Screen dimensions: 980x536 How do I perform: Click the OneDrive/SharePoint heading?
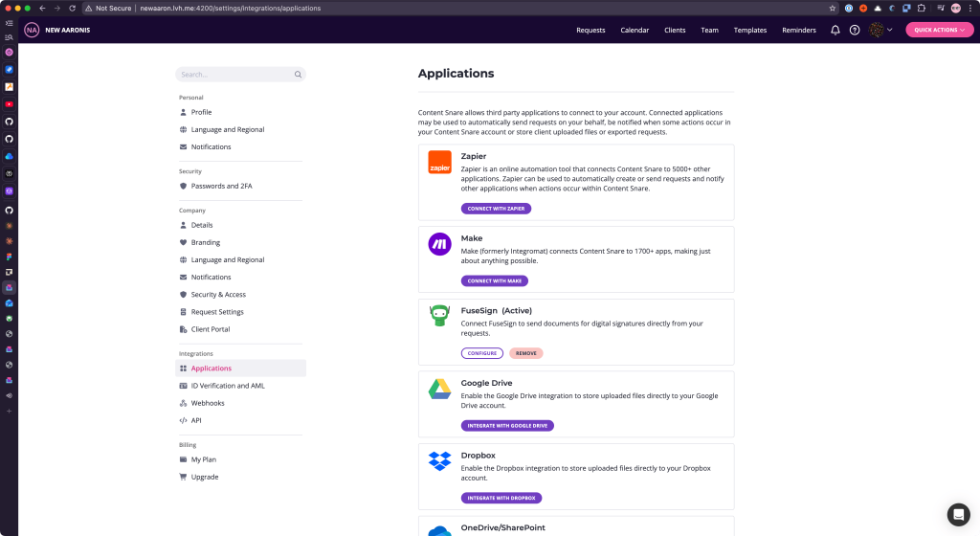pos(502,528)
